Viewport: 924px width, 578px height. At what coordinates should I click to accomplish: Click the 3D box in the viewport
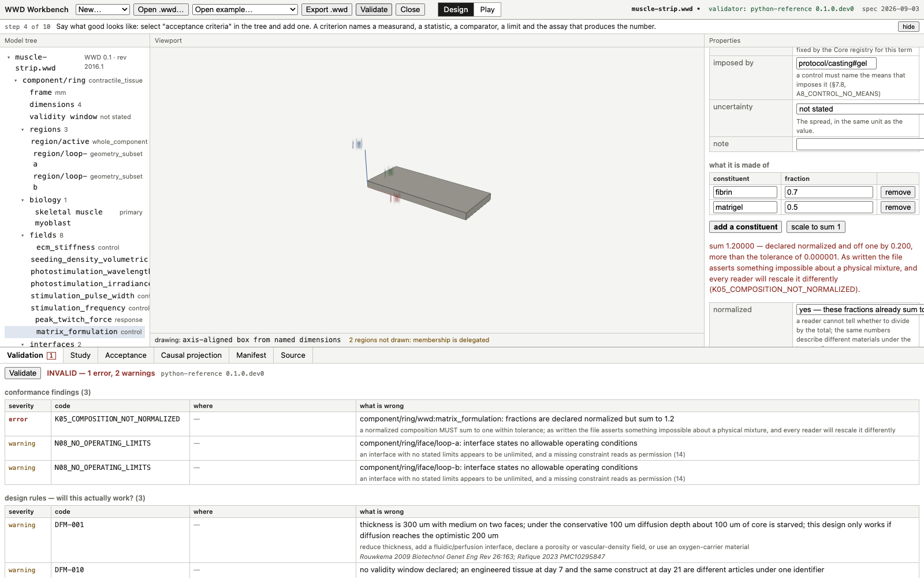(430, 194)
